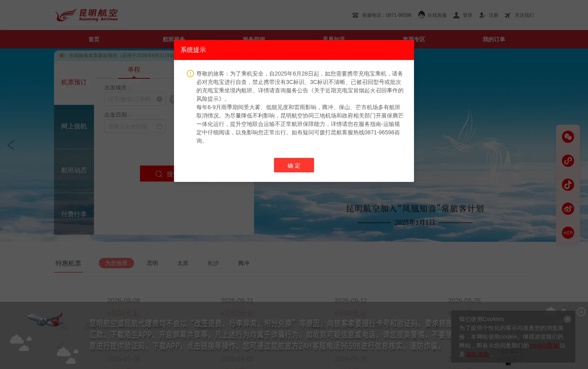The width and height of the screenshot is (588, 369).
Task: Close the cookies notice popup
Action: point(567,319)
